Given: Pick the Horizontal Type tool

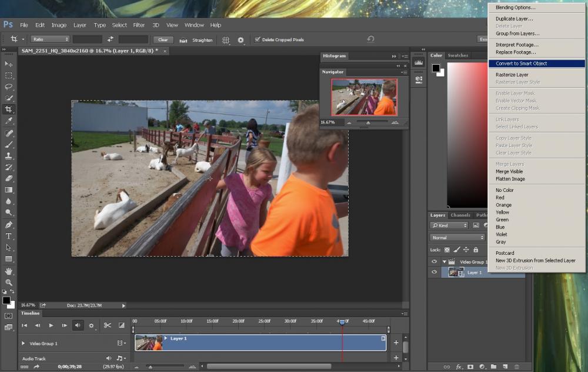Looking at the screenshot, I should [9, 236].
